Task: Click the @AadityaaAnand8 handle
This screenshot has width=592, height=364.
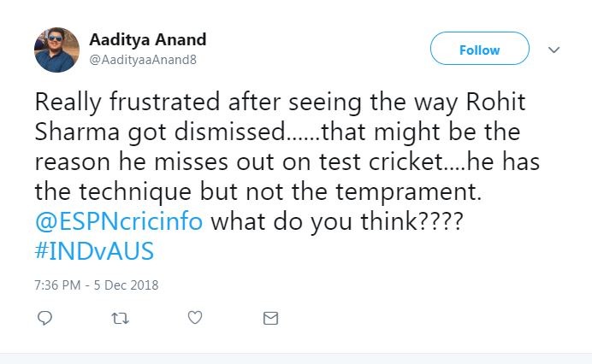Action: pos(144,60)
